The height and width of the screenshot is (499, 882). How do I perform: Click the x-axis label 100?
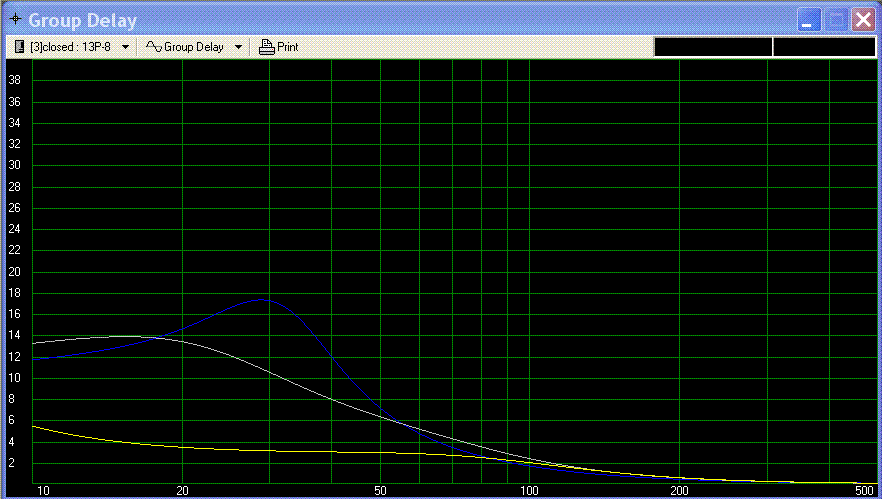click(x=529, y=491)
